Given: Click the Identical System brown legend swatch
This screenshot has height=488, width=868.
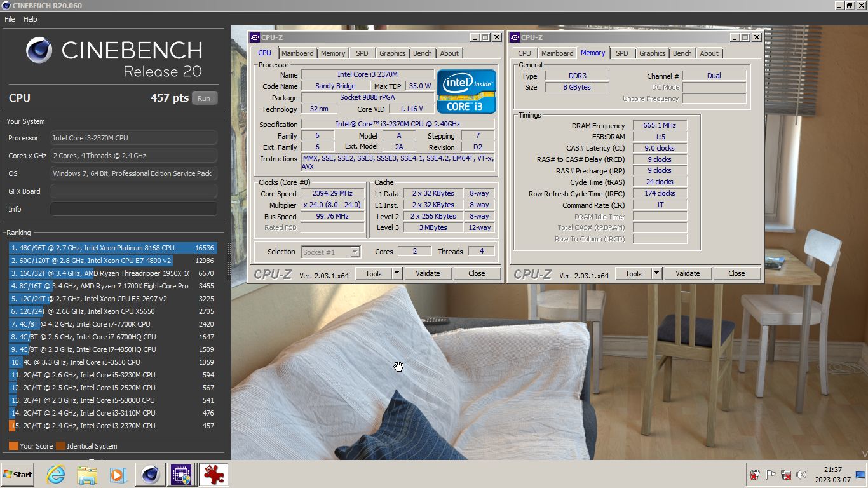Looking at the screenshot, I should [60, 446].
